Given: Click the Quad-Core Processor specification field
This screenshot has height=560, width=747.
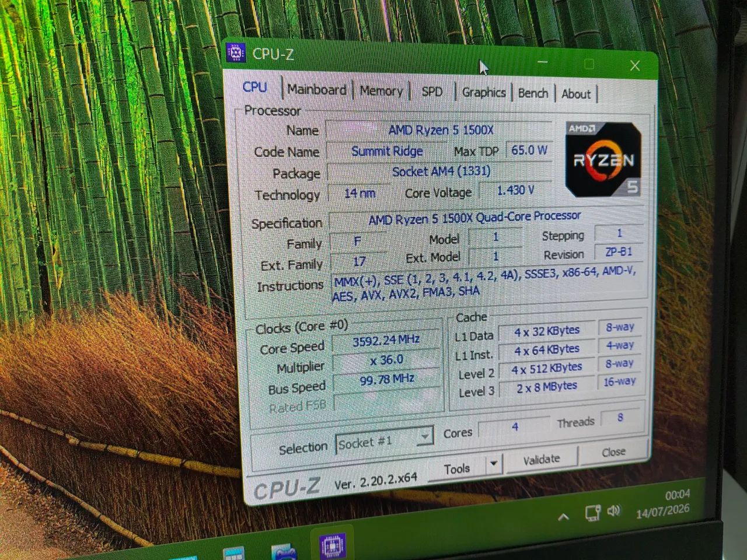Looking at the screenshot, I should (487, 218).
